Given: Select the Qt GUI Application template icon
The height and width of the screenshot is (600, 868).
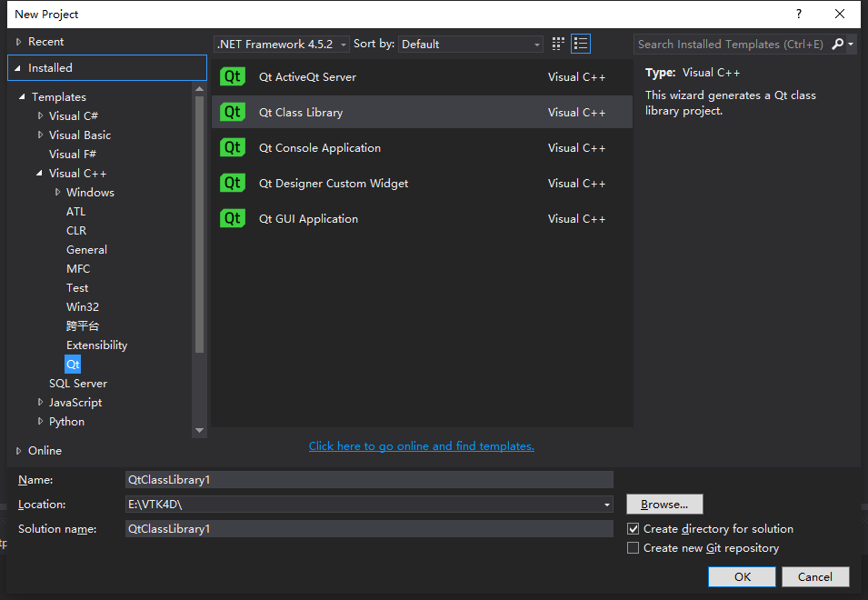Looking at the screenshot, I should (x=232, y=218).
